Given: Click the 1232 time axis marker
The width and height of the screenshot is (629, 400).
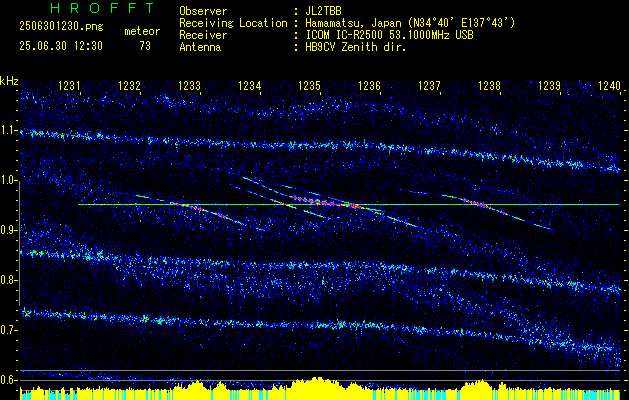Looking at the screenshot, I should 130,85.
